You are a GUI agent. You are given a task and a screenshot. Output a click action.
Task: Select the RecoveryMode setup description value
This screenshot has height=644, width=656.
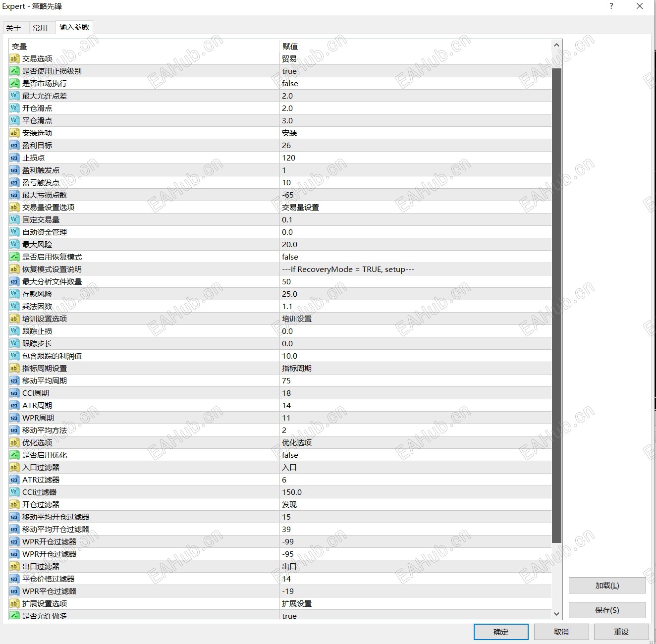point(348,269)
